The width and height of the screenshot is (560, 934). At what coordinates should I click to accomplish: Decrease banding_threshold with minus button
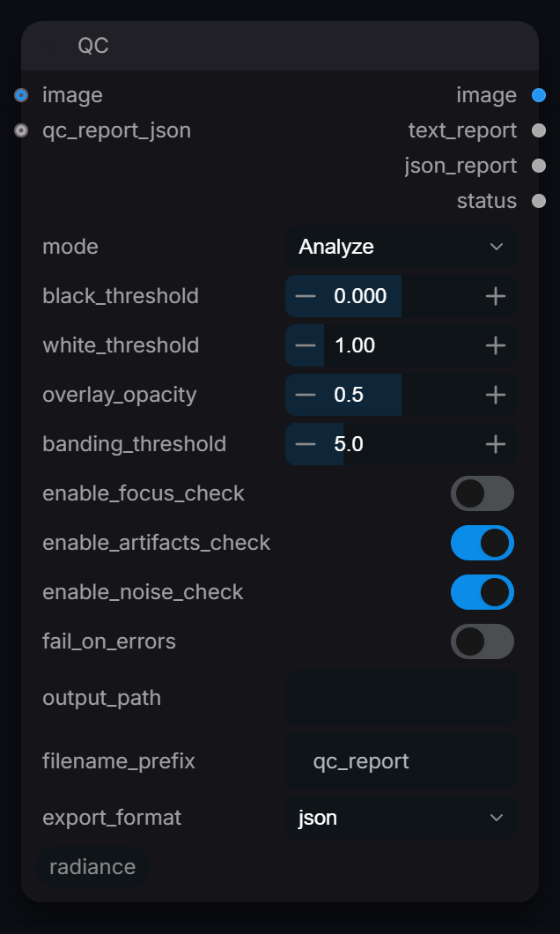tap(306, 444)
